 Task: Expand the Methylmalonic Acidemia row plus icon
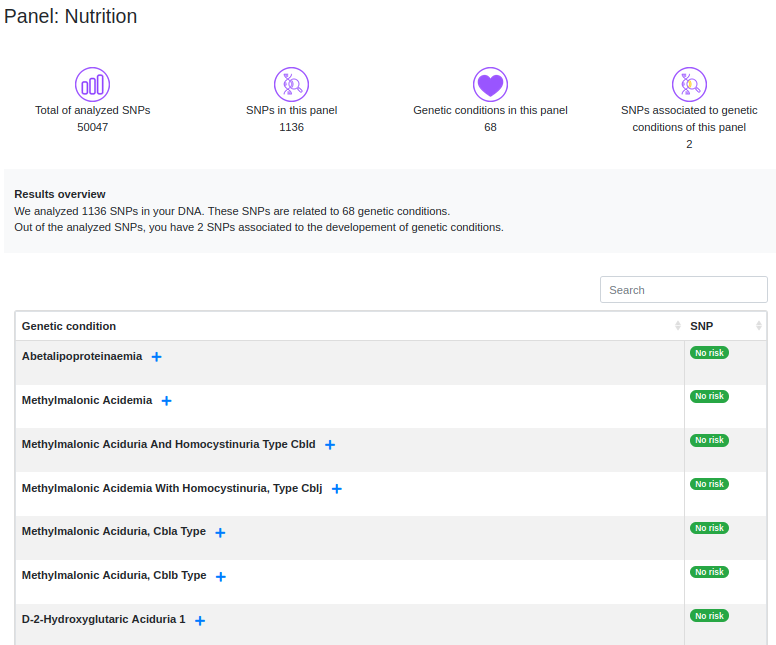(167, 401)
